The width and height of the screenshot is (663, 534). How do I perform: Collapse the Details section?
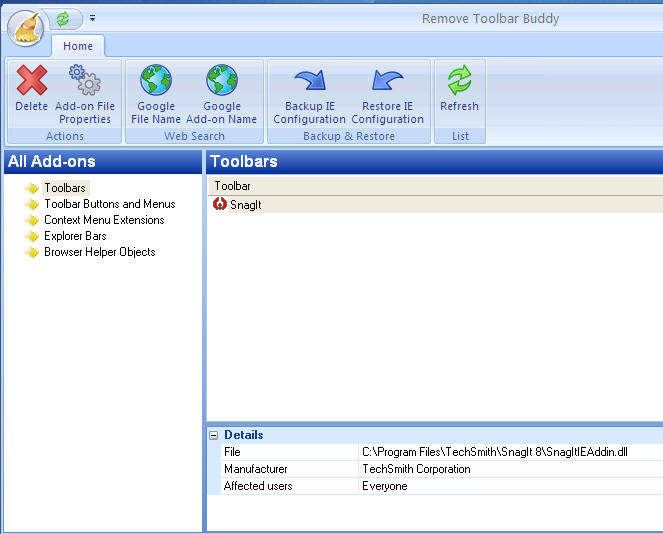click(213, 435)
